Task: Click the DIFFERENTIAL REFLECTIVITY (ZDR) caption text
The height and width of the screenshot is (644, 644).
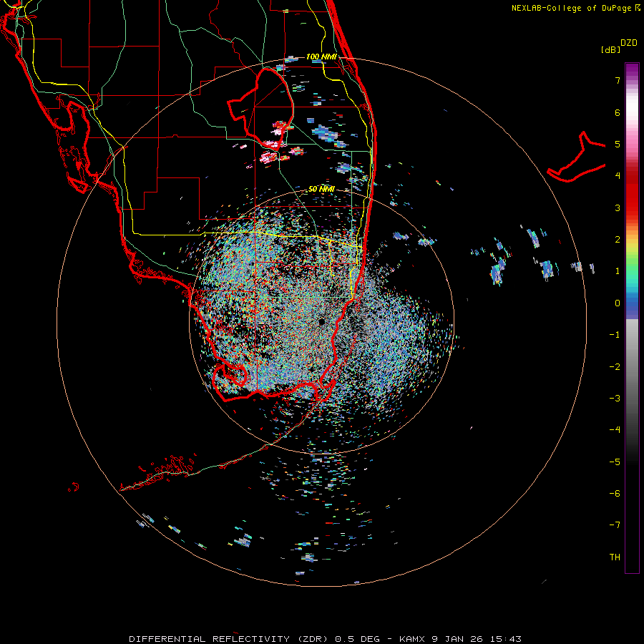Action: [x=228, y=639]
